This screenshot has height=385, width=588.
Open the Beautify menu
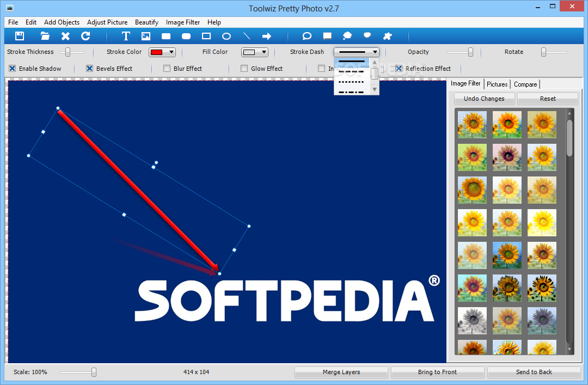point(146,22)
